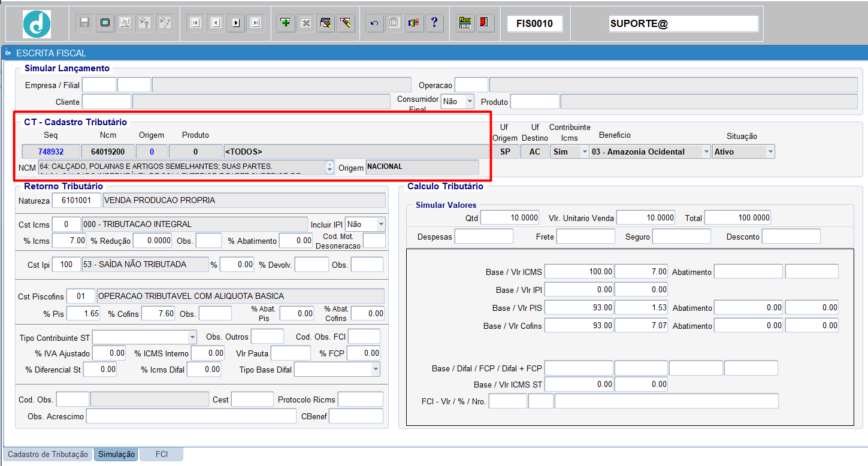
Task: Click the print icon in toolbar
Action: click(125, 23)
